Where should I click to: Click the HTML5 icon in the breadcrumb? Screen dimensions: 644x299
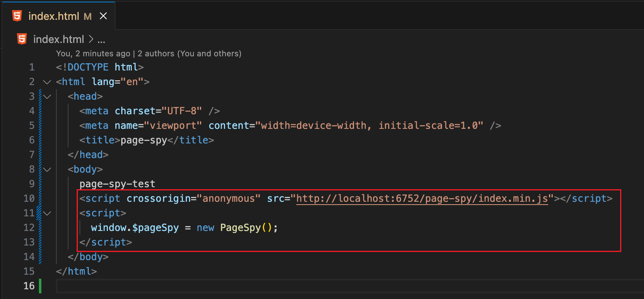22,39
